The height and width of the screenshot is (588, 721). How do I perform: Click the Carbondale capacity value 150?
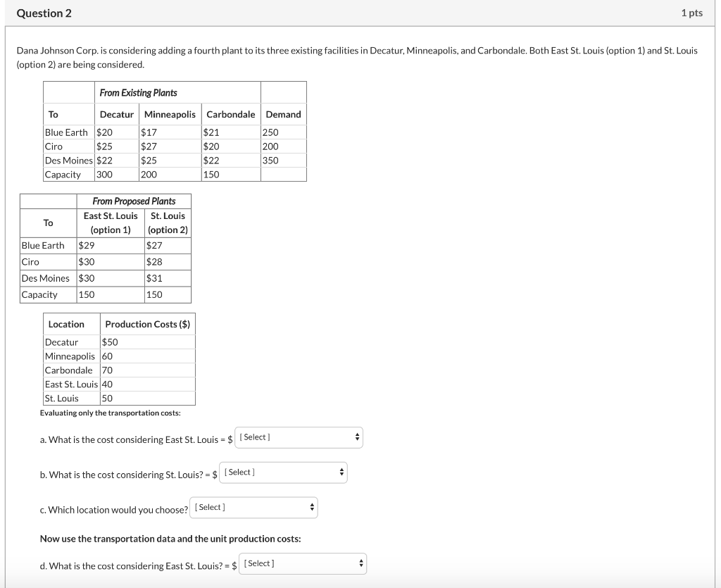[x=211, y=175]
